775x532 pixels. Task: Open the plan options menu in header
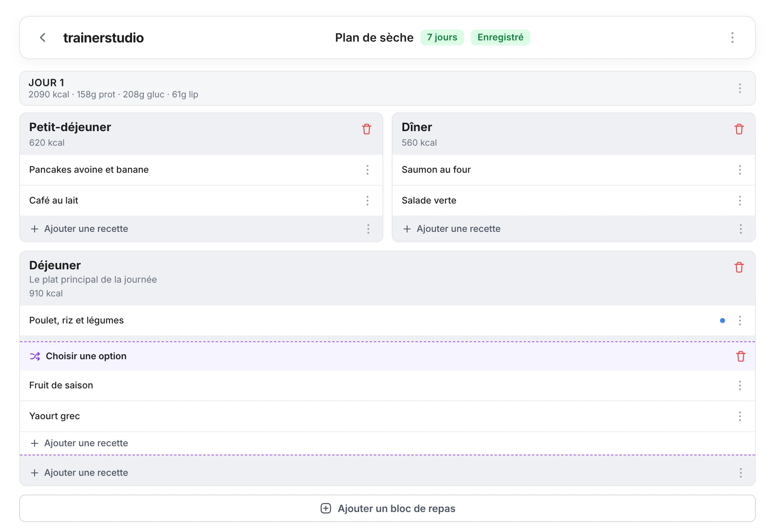click(x=732, y=37)
